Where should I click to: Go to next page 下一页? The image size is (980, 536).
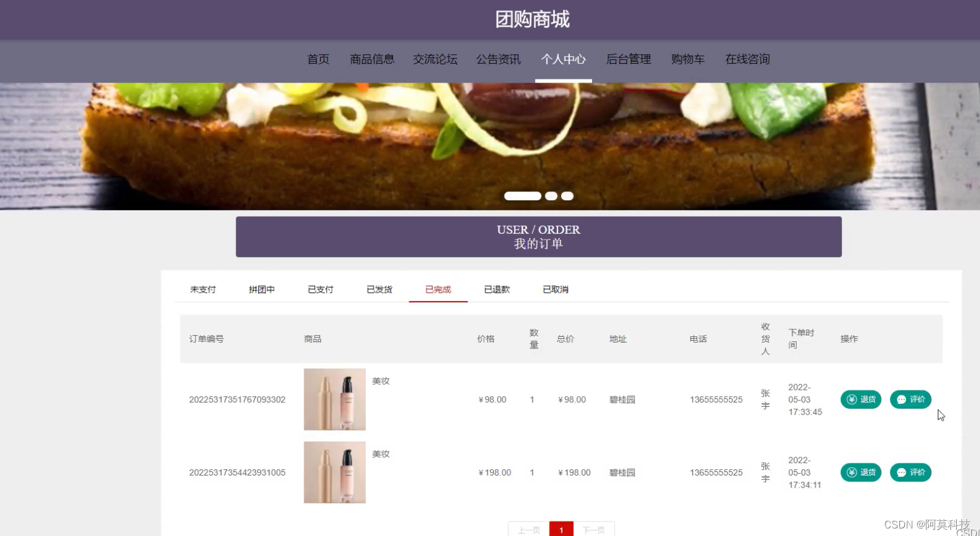click(593, 530)
